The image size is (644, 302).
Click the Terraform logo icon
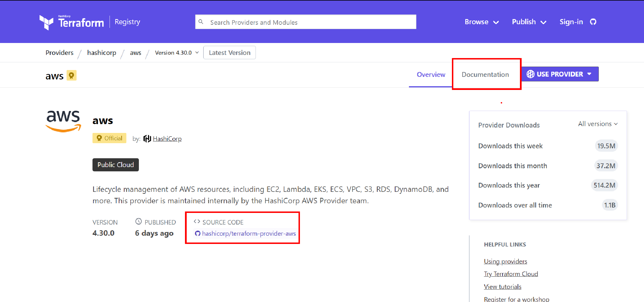click(46, 22)
